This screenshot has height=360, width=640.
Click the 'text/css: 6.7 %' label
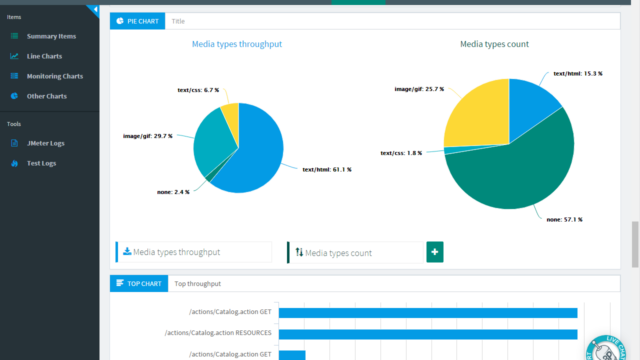(198, 90)
